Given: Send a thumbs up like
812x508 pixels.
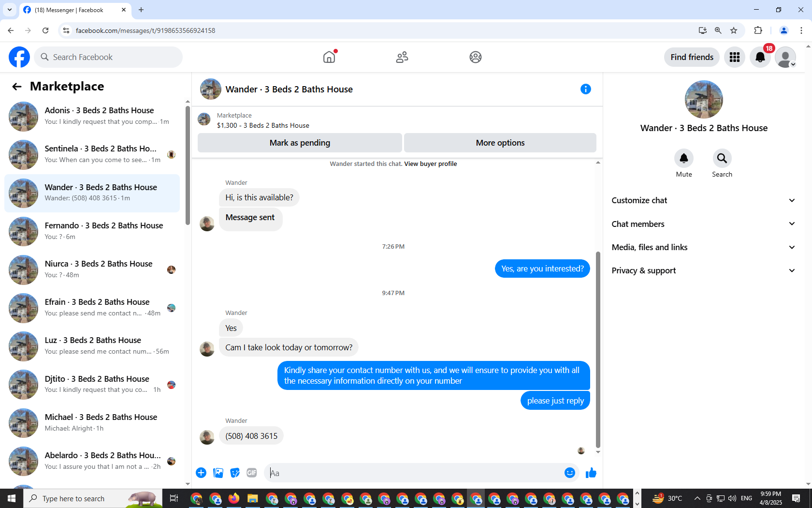Looking at the screenshot, I should pyautogui.click(x=591, y=473).
